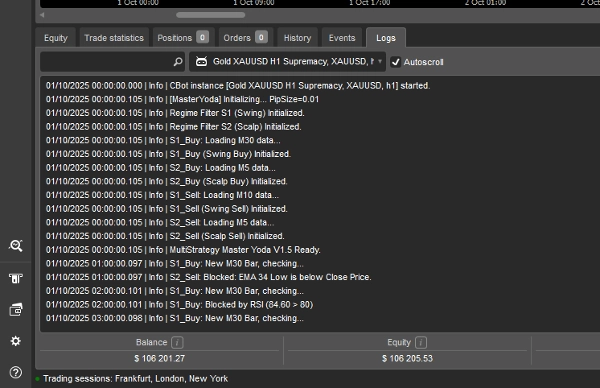Select log line 'S1_Sell (Swing Sell) Initialized.'
This screenshot has width=600, height=388.
166,209
